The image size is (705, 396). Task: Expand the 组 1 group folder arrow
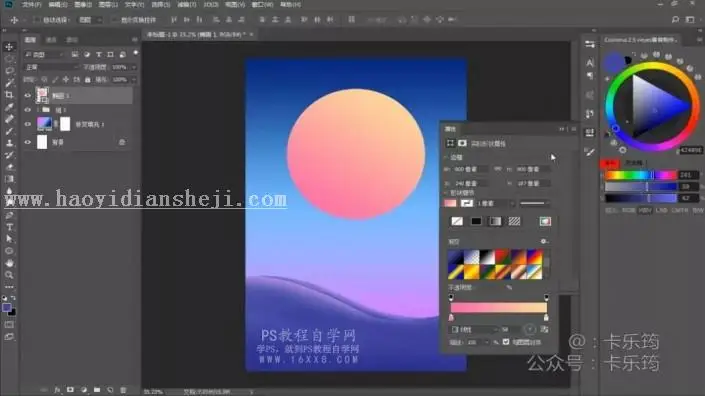38,110
